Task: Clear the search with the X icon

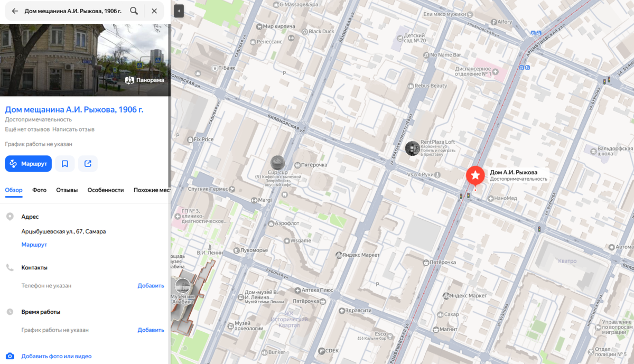Action: (154, 11)
